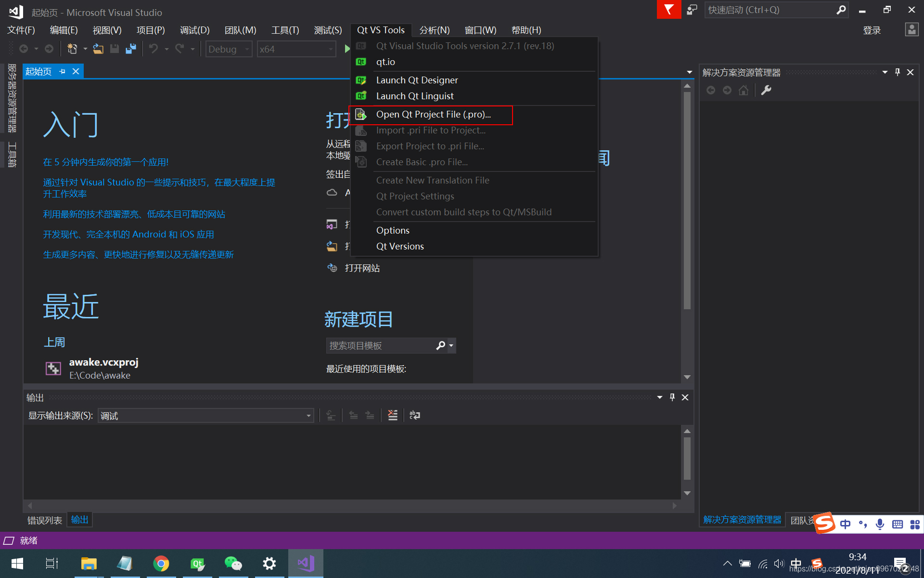
Task: Click the Open File toolbar icon
Action: pyautogui.click(x=98, y=49)
